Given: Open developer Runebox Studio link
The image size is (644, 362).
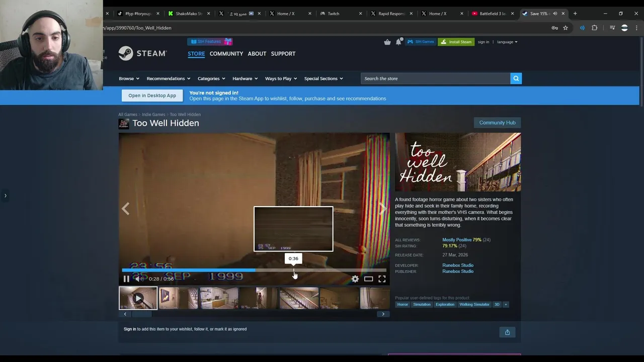Looking at the screenshot, I should click(x=458, y=265).
